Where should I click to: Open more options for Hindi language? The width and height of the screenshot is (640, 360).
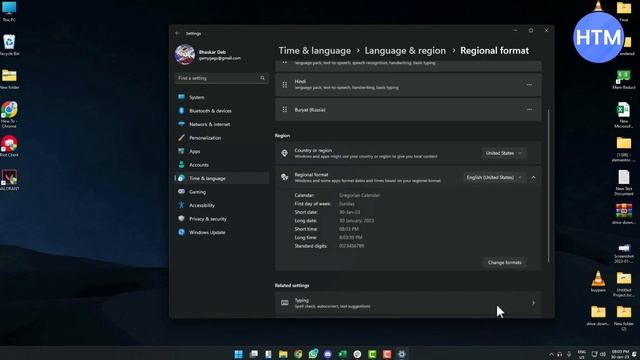[529, 85]
